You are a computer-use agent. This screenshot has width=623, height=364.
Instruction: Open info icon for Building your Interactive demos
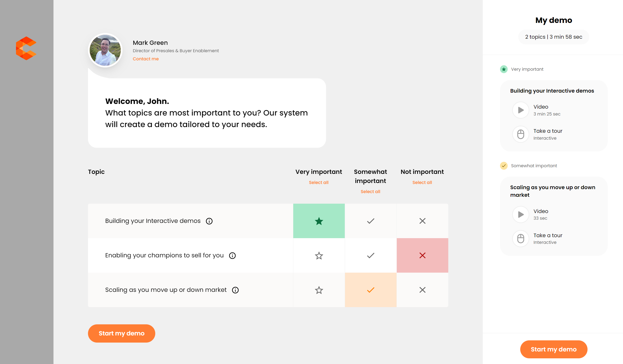pyautogui.click(x=209, y=221)
